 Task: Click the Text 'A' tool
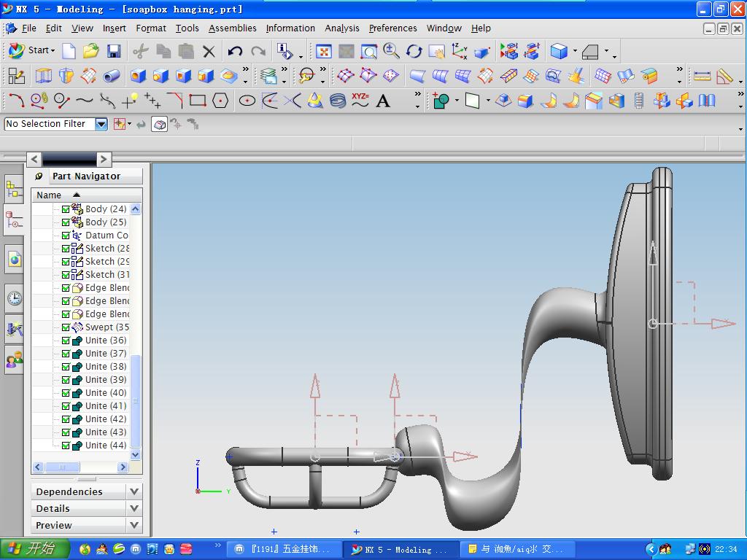[x=383, y=101]
